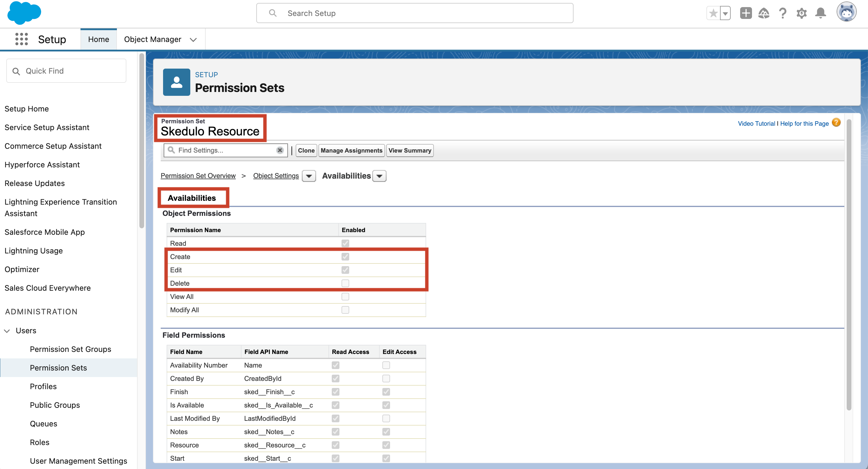The image size is (868, 469).
Task: Expand the Object Settings dropdown menu
Action: coord(308,176)
